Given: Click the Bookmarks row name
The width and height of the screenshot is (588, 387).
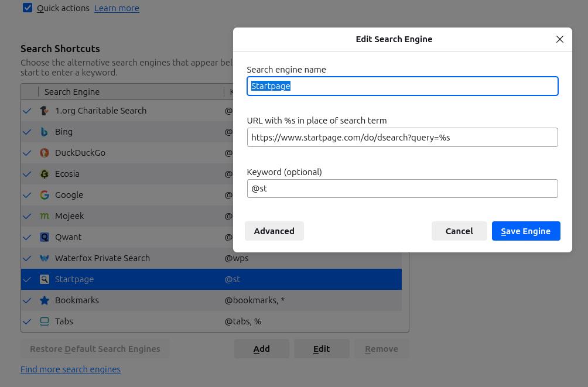Looking at the screenshot, I should coord(77,300).
